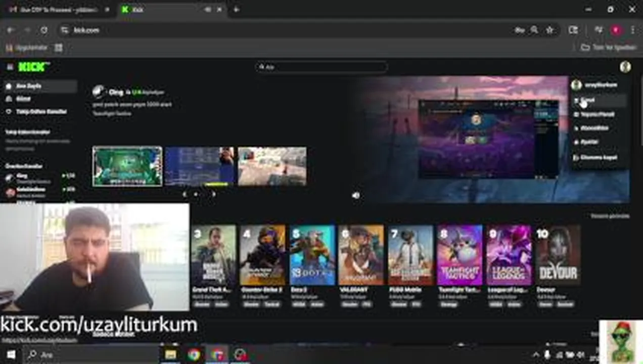
Task: Click the microphone icon in system tray
Action: [547, 355]
